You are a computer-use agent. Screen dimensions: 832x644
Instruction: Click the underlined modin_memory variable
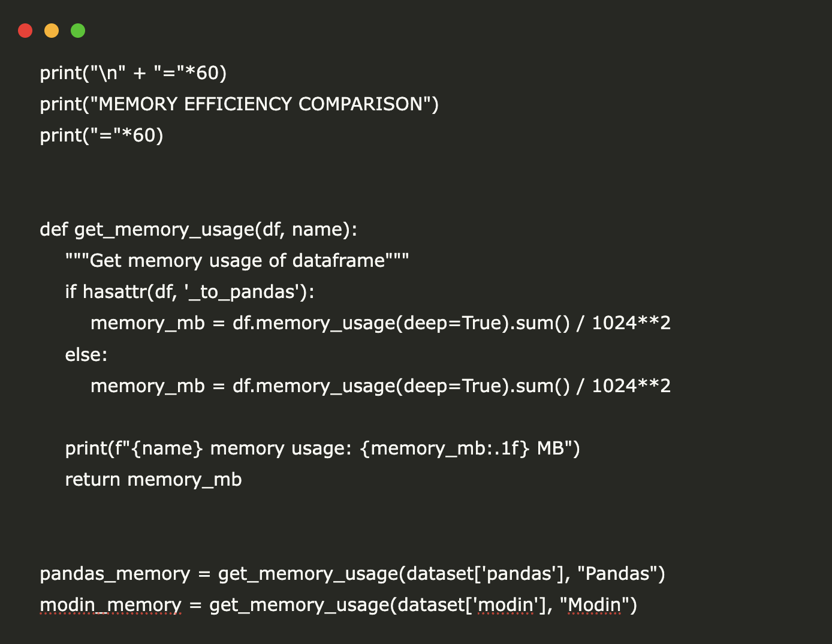(x=110, y=605)
